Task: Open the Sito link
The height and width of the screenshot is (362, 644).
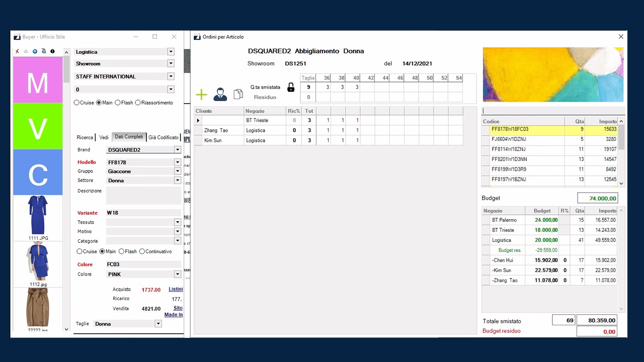Action: tap(178, 308)
